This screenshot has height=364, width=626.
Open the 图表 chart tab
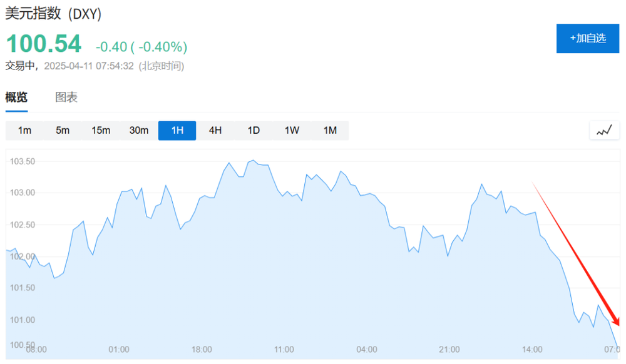point(66,98)
